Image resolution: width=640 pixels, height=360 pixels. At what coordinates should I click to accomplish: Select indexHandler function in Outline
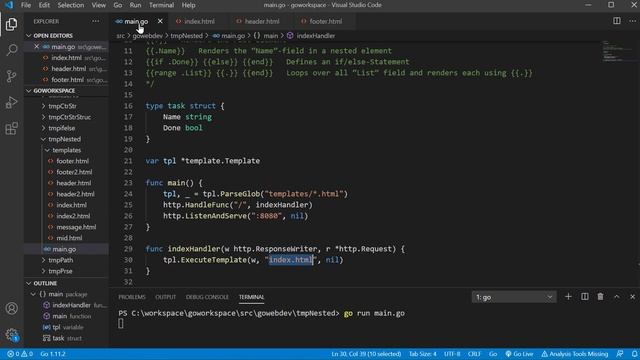[71, 305]
